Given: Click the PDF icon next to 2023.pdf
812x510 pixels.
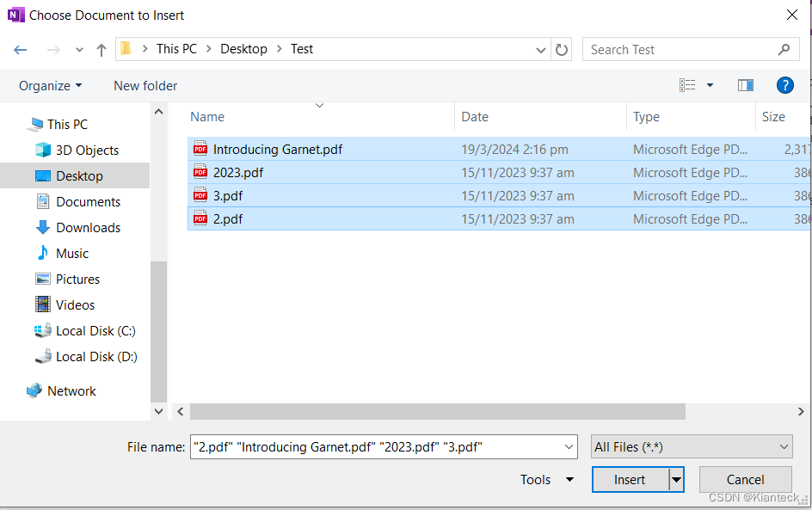Looking at the screenshot, I should (x=200, y=172).
